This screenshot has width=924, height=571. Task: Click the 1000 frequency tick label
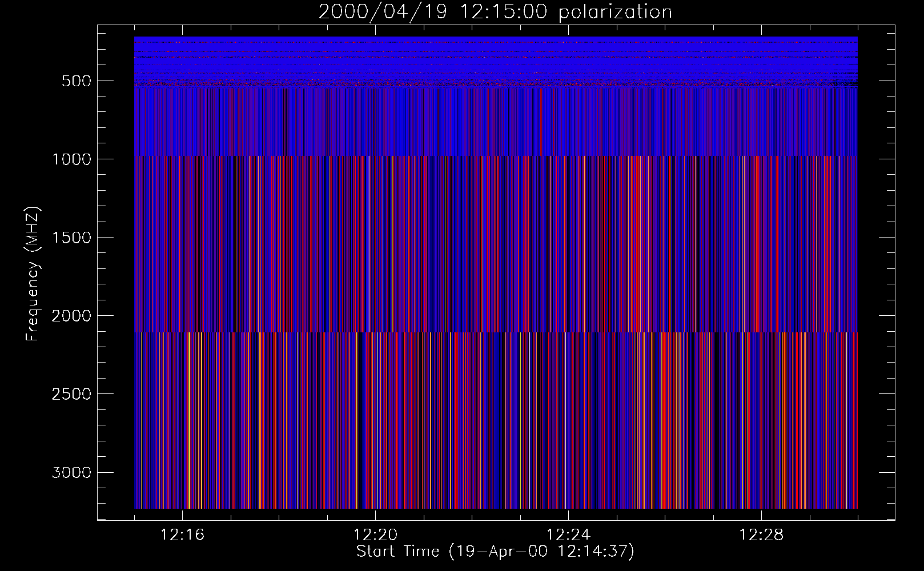[71, 159]
